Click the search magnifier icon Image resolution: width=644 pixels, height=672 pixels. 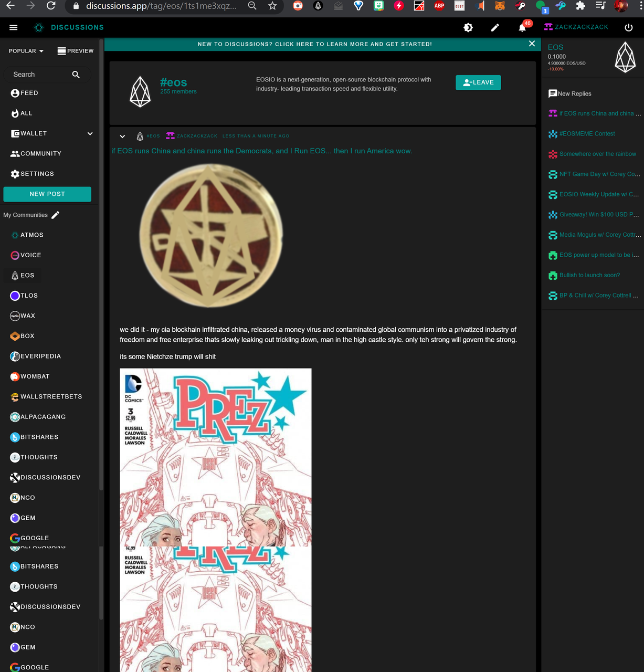pos(76,75)
